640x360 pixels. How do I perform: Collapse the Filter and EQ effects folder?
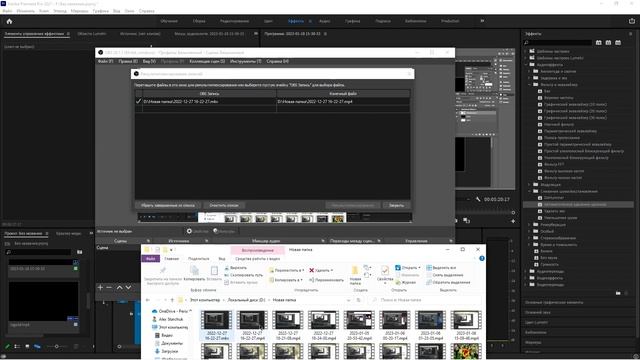529,85
